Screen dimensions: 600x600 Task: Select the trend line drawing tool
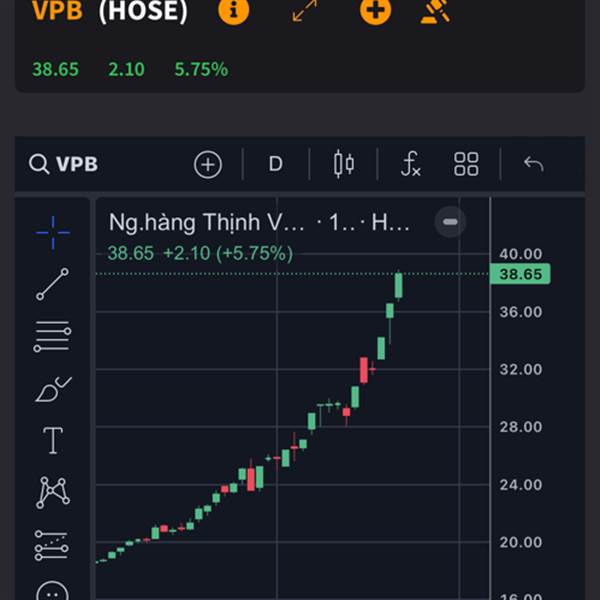pos(53,284)
